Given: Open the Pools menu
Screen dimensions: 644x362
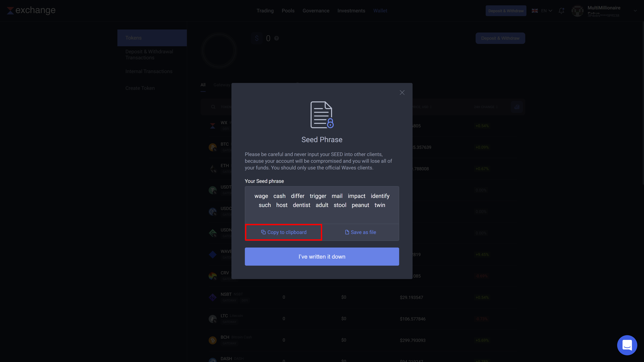Looking at the screenshot, I should coord(288,11).
